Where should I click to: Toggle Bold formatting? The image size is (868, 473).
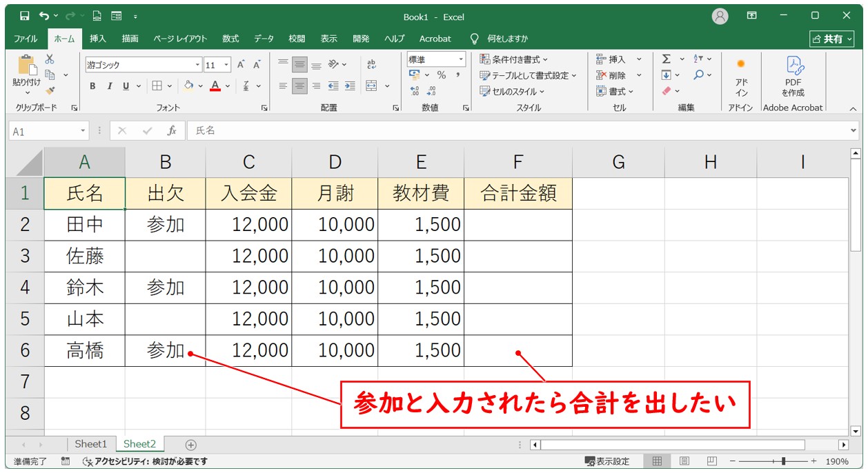click(92, 86)
